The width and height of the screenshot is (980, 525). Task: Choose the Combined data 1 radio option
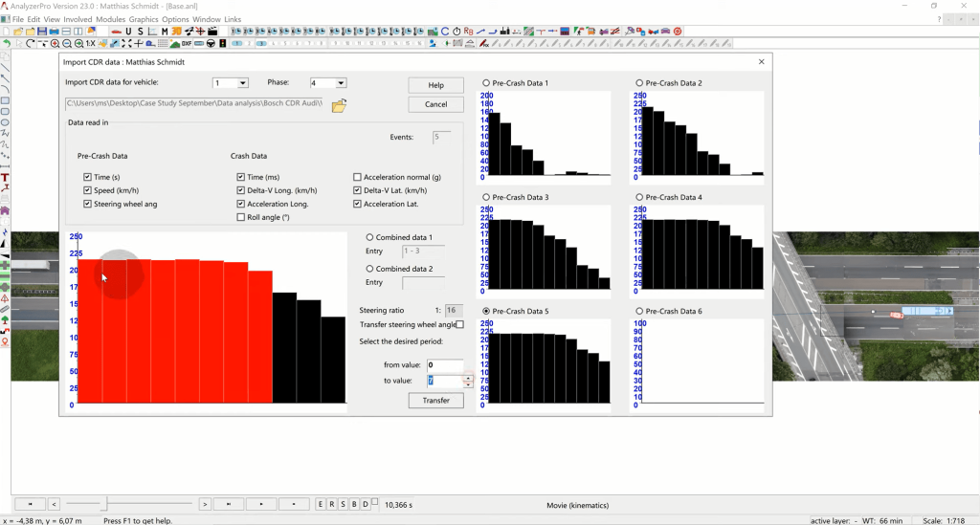(370, 237)
